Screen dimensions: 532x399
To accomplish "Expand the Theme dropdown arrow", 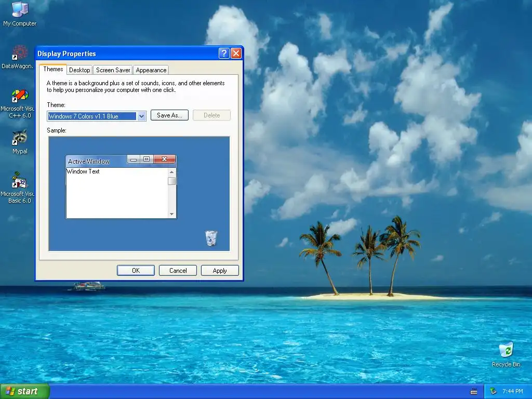I will tap(141, 116).
